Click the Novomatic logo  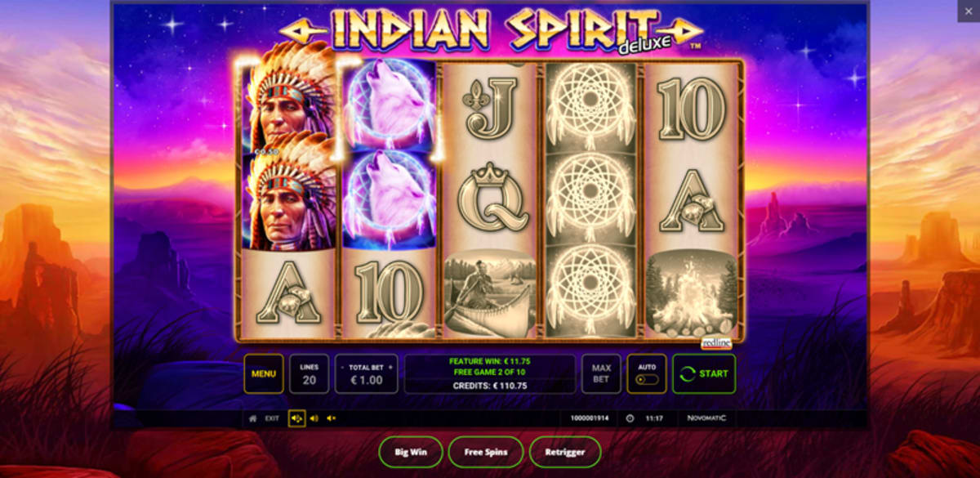pyautogui.click(x=706, y=418)
